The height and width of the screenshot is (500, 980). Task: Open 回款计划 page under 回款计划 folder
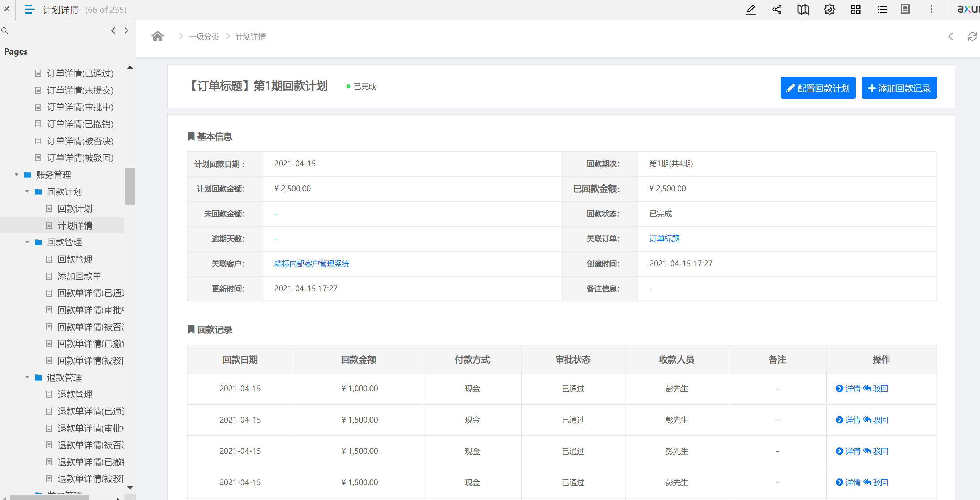coord(75,209)
